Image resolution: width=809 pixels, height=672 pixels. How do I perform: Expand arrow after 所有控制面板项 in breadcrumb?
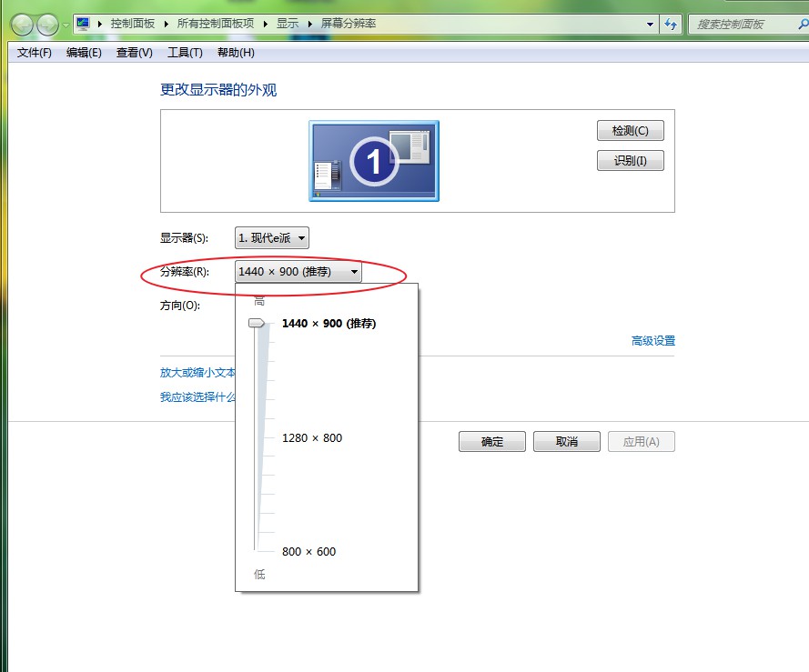point(265,24)
